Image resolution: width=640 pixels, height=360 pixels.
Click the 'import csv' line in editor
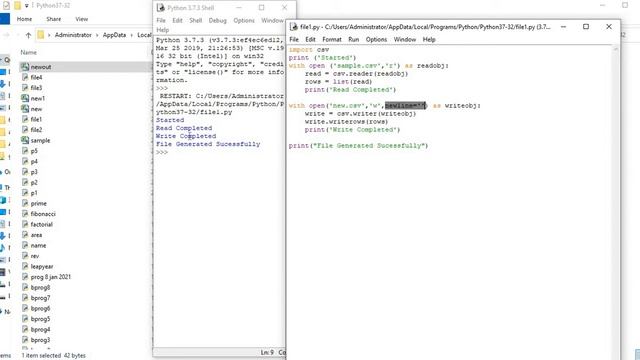[x=309, y=50]
